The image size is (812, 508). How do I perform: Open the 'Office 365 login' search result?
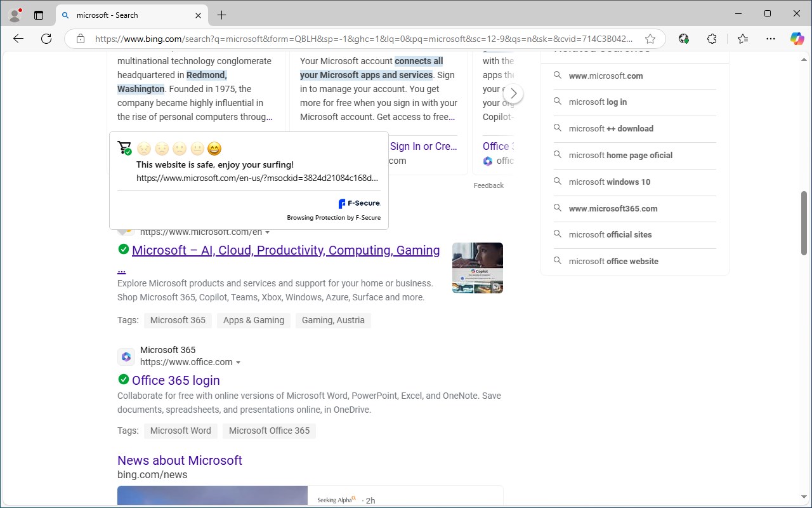click(x=175, y=380)
